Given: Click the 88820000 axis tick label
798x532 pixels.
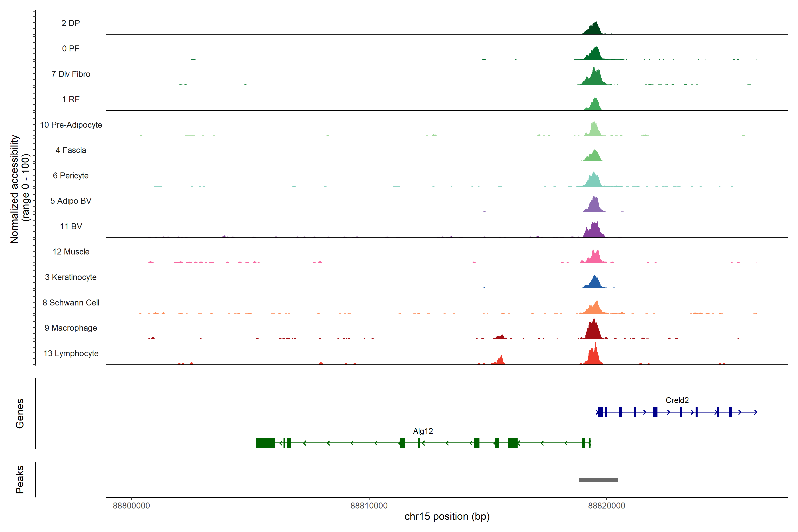Looking at the screenshot, I should [x=606, y=506].
